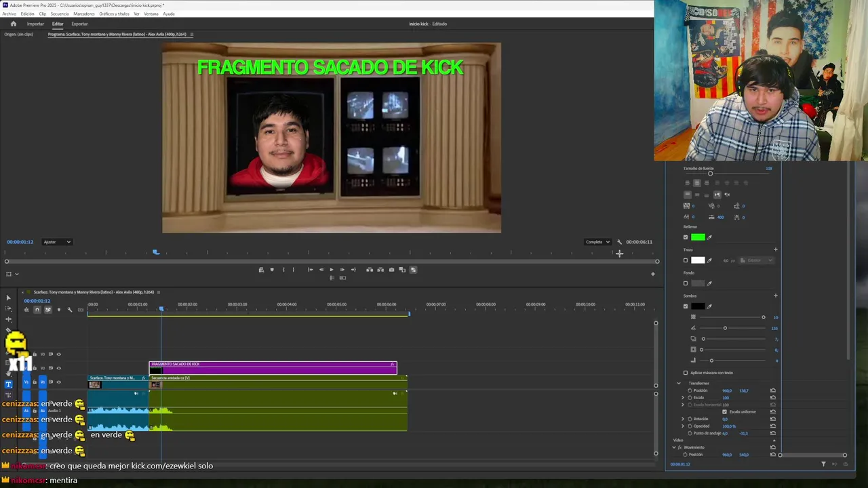This screenshot has height=488, width=868.
Task: Open the Ventana menu
Action: pos(151,14)
